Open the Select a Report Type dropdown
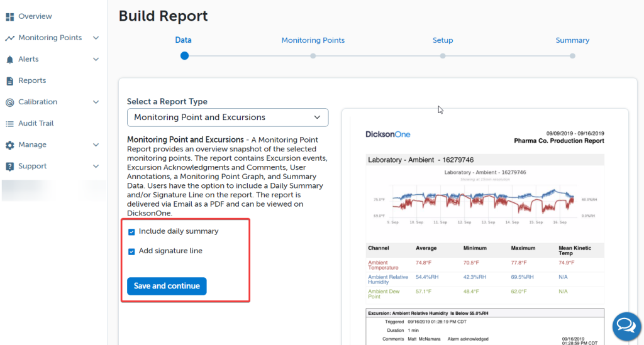The image size is (644, 345). coord(228,118)
